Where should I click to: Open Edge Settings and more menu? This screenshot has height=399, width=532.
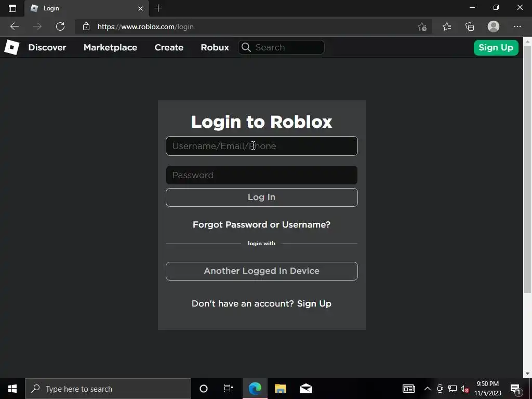(517, 26)
